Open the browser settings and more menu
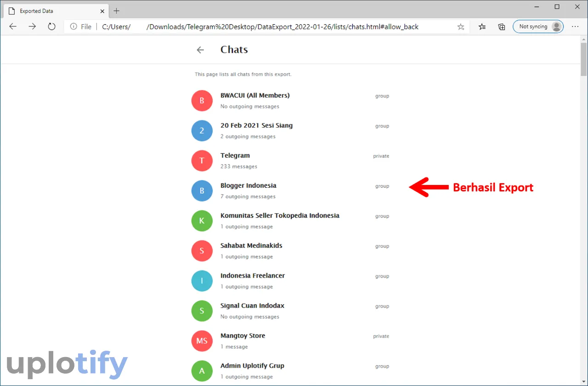Viewport: 588px width, 386px height. pyautogui.click(x=576, y=27)
